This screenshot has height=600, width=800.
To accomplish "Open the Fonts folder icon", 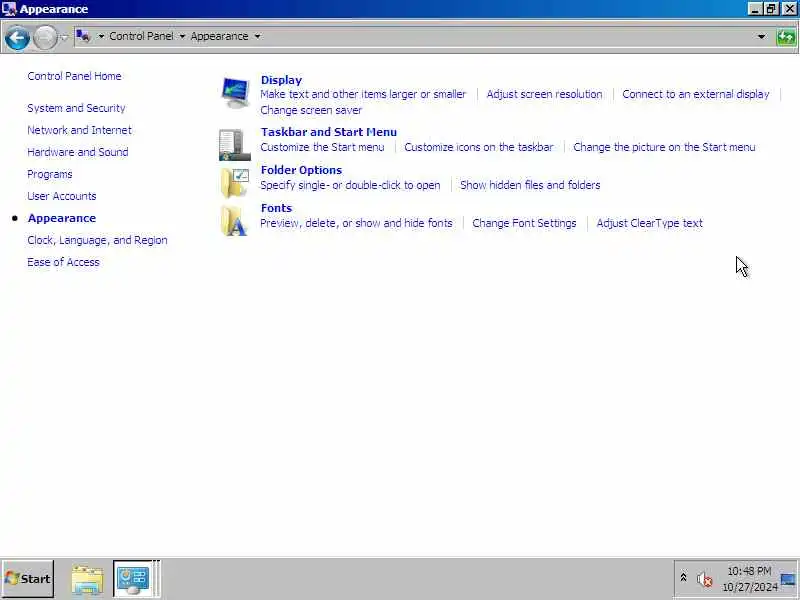I will click(x=234, y=221).
